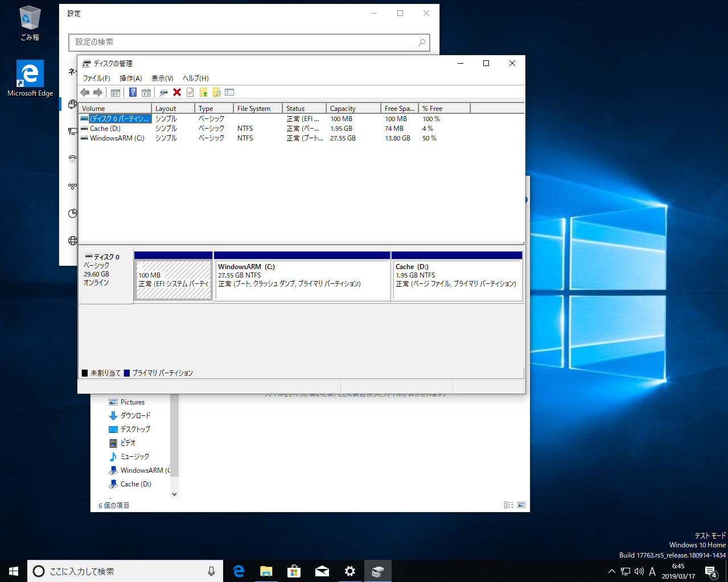Open Settings gear on the taskbar

tap(349, 571)
